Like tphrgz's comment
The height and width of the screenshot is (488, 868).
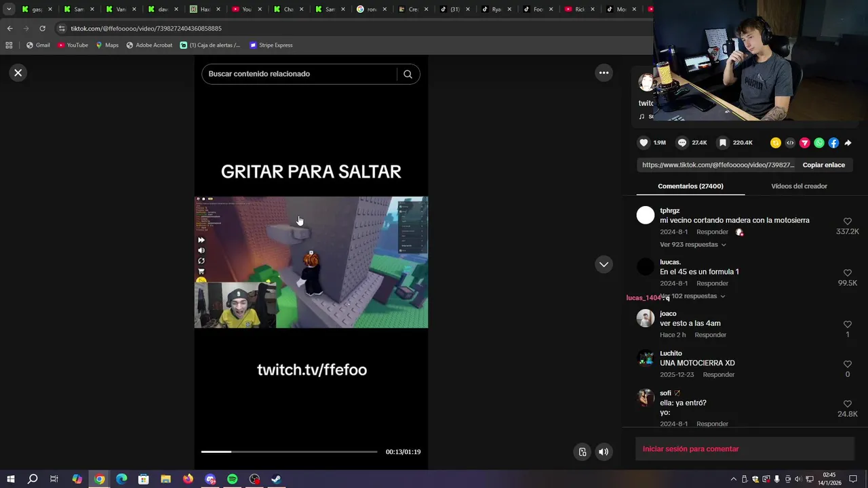(x=848, y=222)
